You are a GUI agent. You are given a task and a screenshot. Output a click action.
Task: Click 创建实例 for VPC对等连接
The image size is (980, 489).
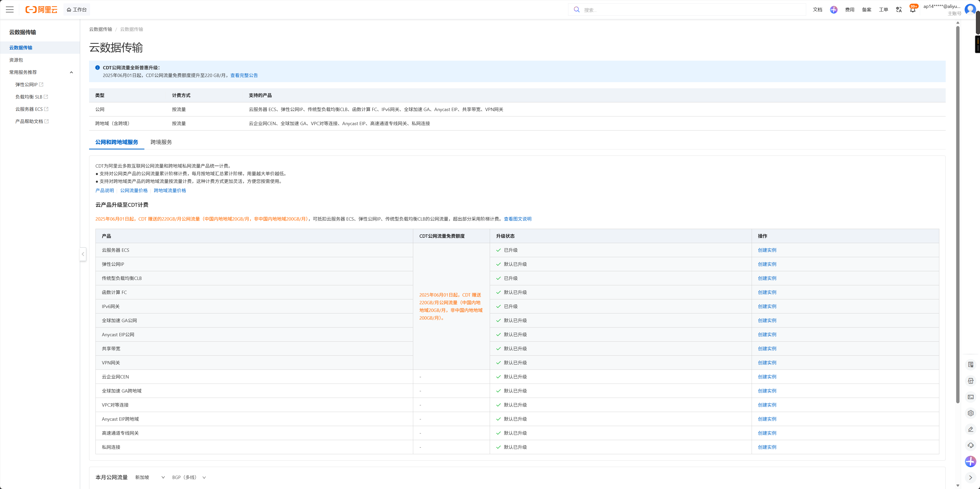tap(767, 405)
